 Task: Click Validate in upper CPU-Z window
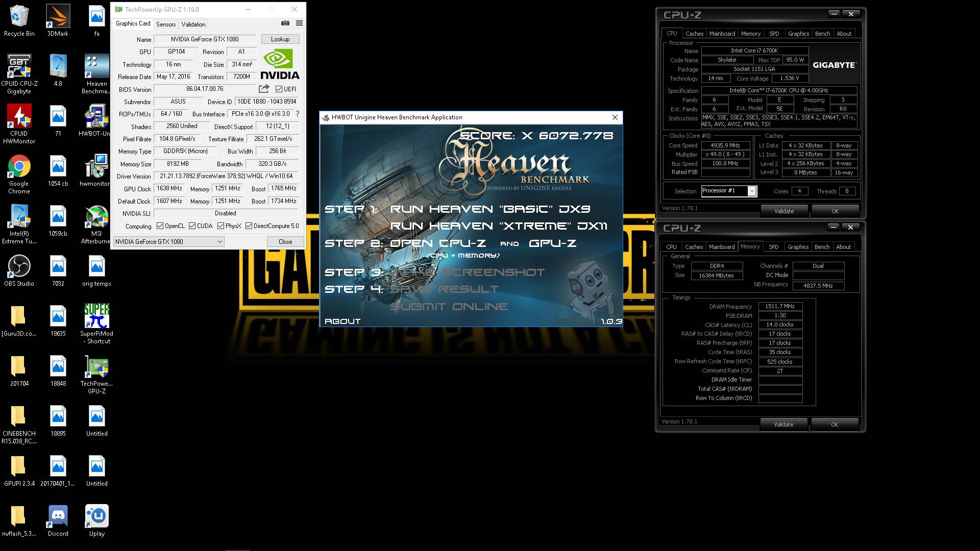point(784,211)
